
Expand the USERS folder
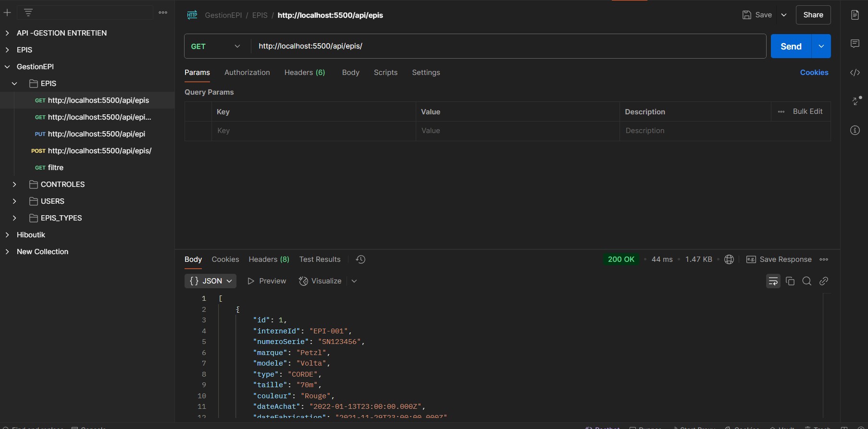[14, 201]
